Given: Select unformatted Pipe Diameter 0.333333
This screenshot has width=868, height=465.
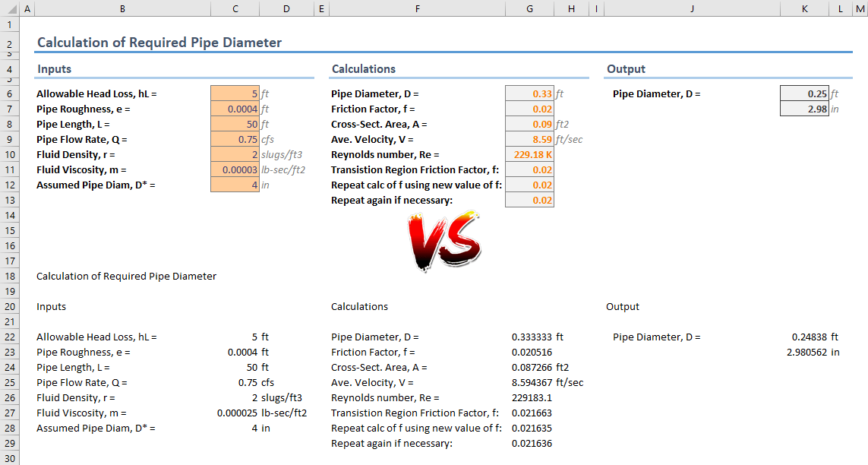Looking at the screenshot, I should click(x=532, y=337).
